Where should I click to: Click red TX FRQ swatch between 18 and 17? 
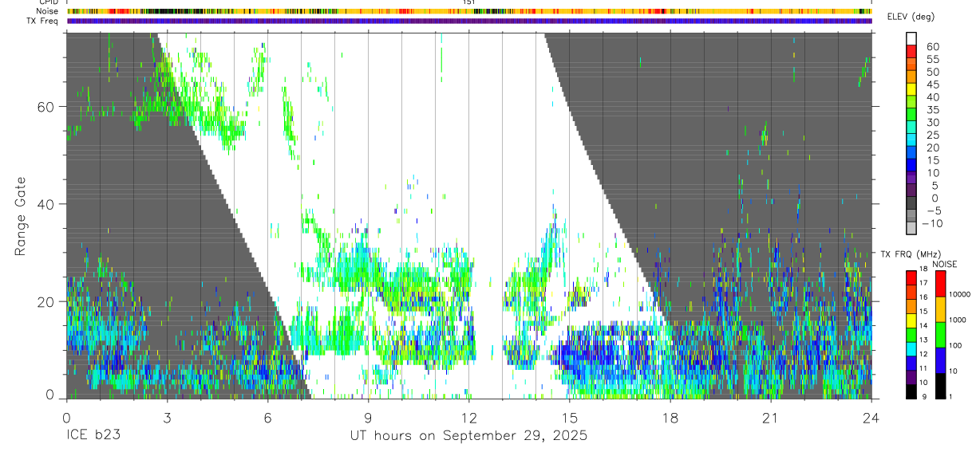(x=911, y=276)
